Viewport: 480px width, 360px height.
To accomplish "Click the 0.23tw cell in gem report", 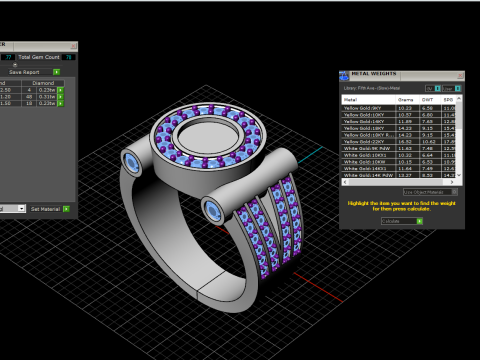I will click(x=47, y=90).
